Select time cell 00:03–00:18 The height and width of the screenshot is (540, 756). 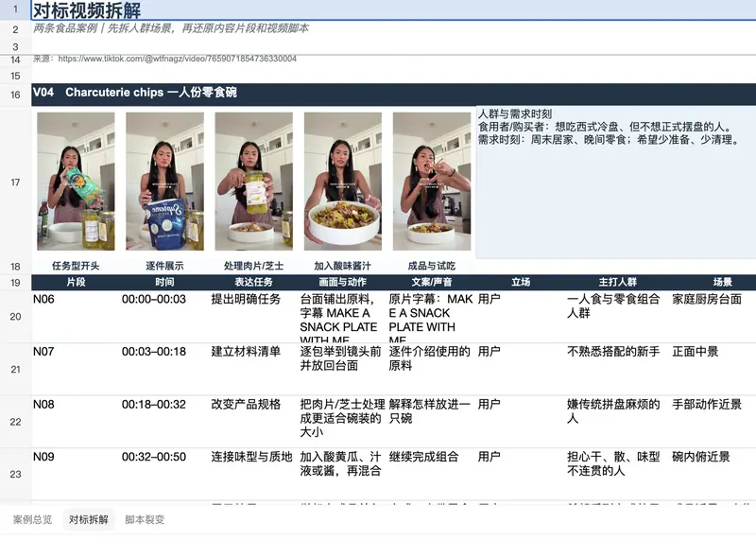pyautogui.click(x=164, y=369)
